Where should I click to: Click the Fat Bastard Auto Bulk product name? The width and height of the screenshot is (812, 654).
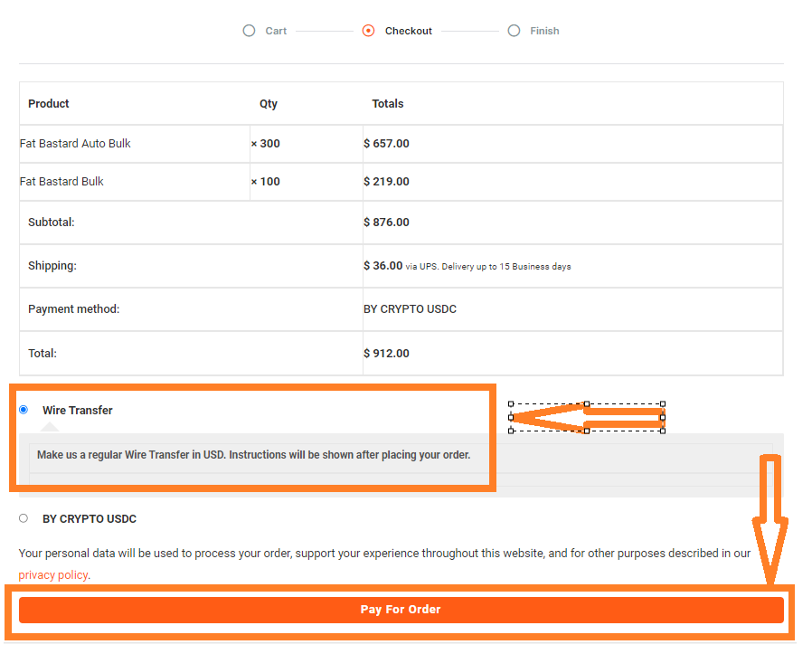click(x=75, y=144)
